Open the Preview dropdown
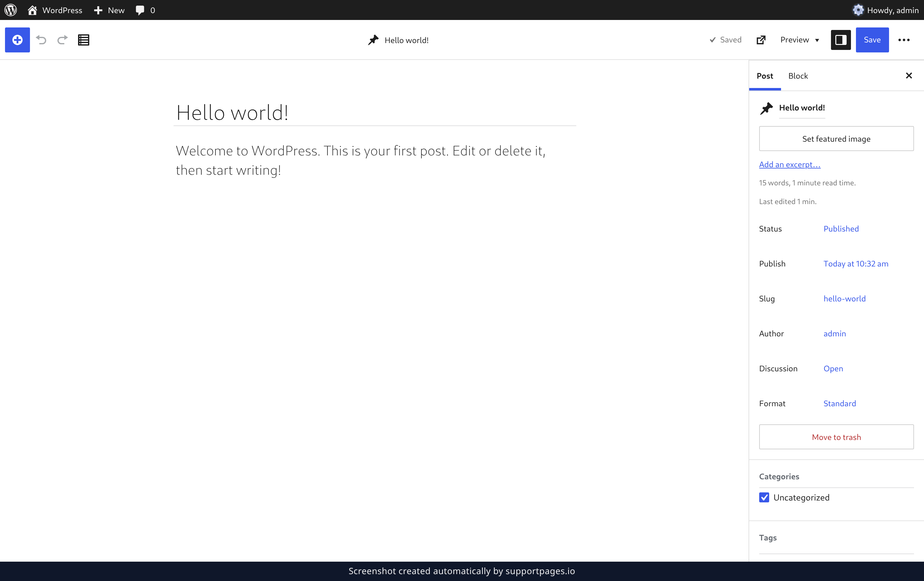924x581 pixels. [800, 40]
